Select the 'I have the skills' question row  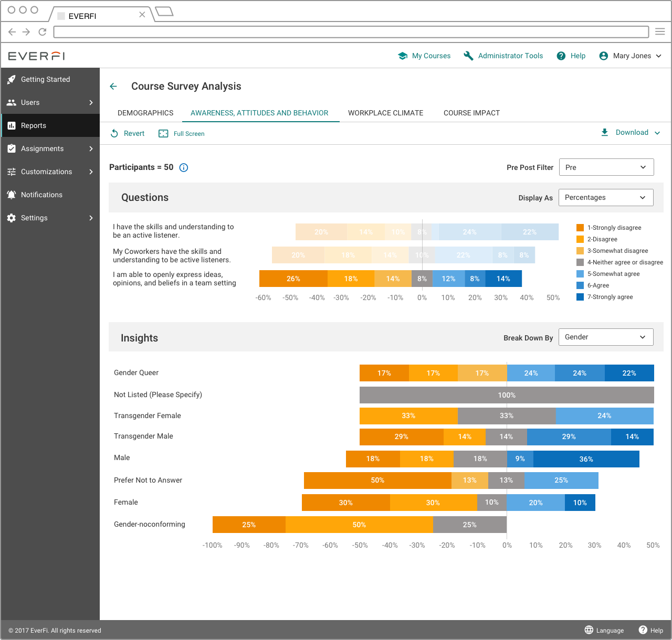coord(173,231)
